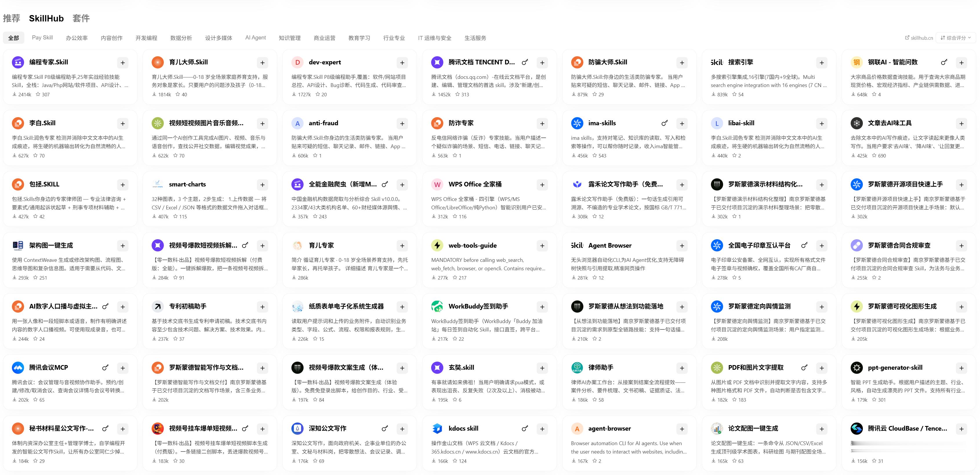Select the 全部 category filter
Screen dimensions: 980x475
(x=13, y=38)
